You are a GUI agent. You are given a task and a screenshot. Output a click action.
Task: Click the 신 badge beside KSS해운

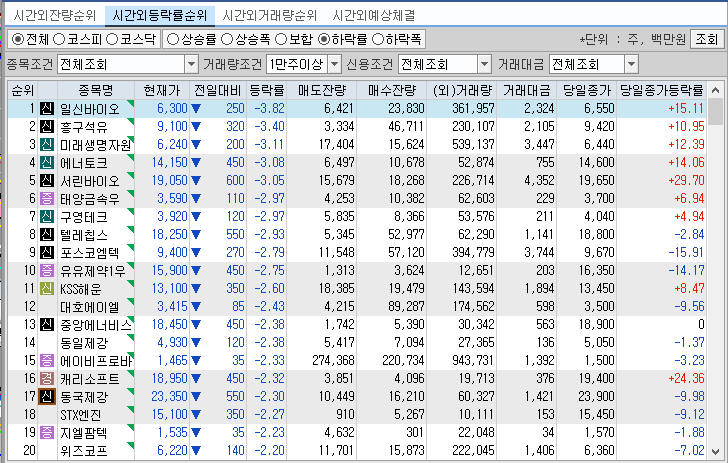(x=46, y=289)
